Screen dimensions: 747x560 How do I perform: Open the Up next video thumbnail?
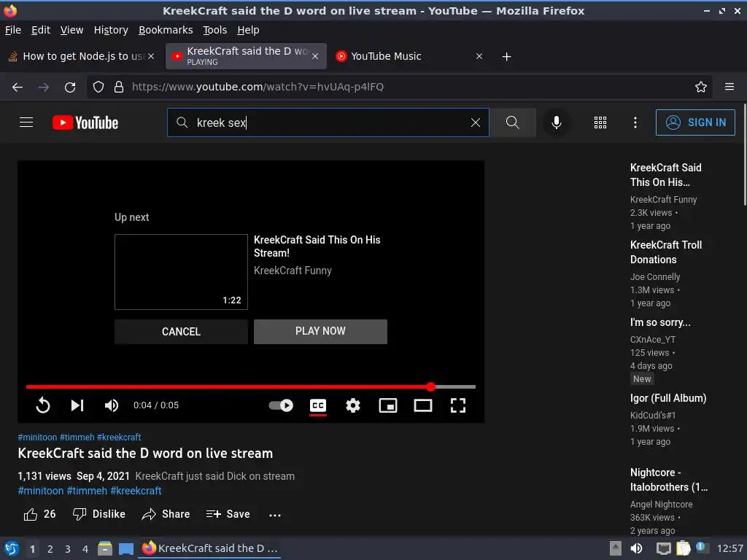(181, 272)
